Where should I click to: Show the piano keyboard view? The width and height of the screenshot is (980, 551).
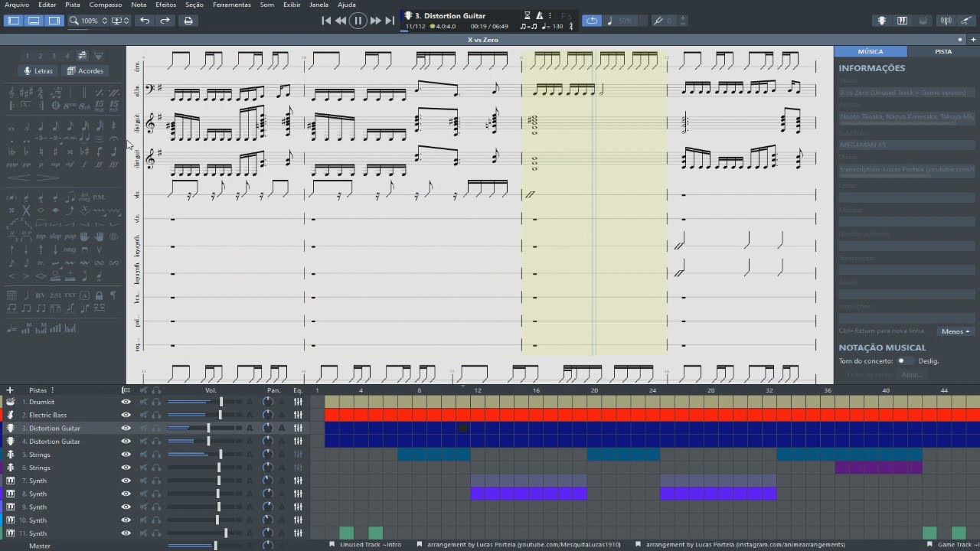click(902, 21)
